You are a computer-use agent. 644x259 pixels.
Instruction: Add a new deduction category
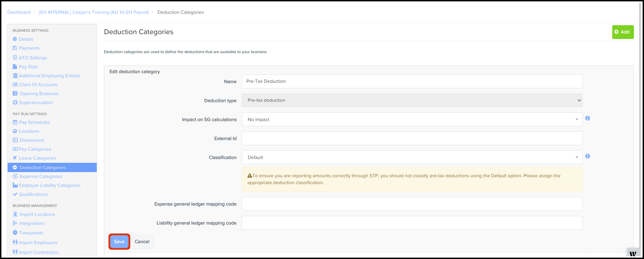[623, 32]
